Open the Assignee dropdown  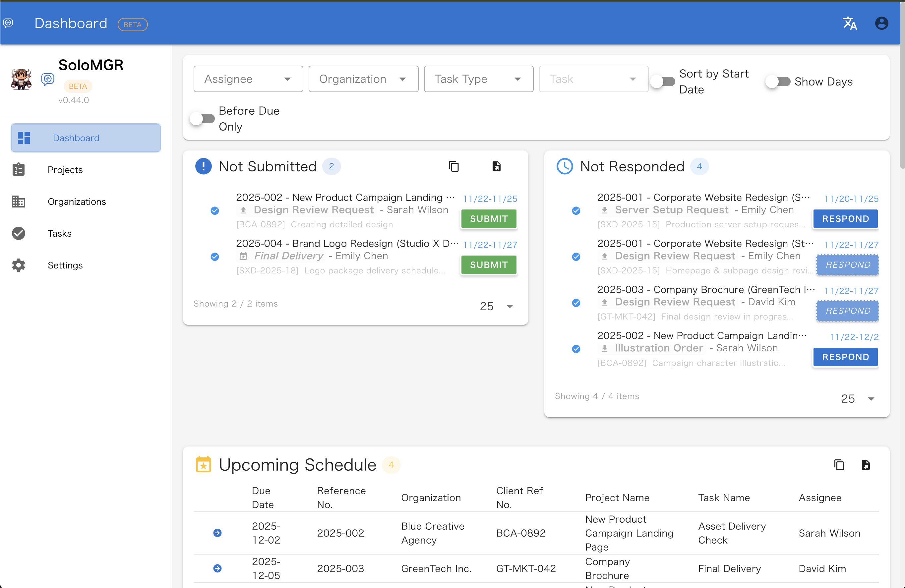[248, 79]
